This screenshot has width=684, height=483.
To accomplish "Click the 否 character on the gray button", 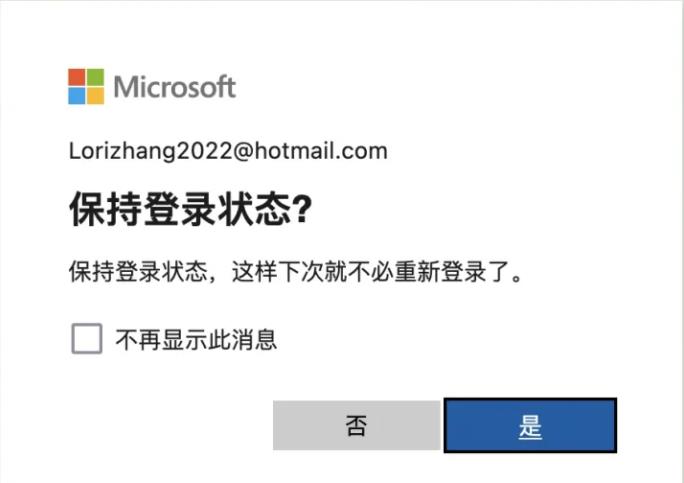I will point(356,425).
